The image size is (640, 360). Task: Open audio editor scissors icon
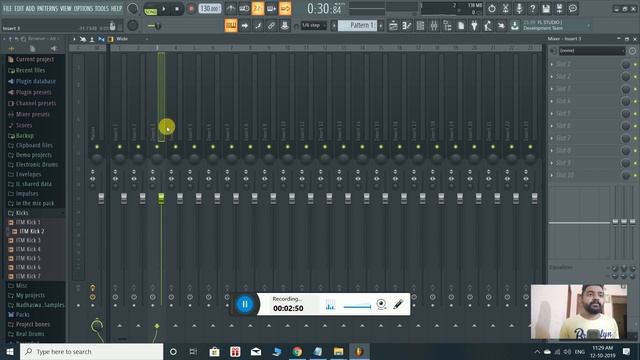coord(505,8)
